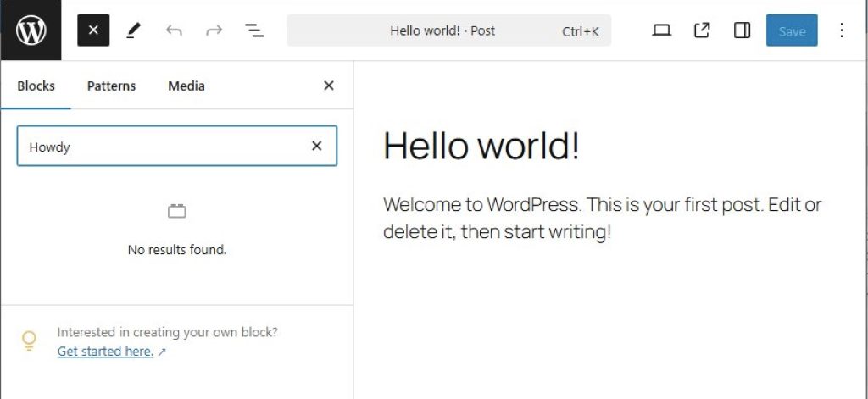This screenshot has height=399, width=868.
Task: Close the block inserter panel
Action: click(329, 86)
